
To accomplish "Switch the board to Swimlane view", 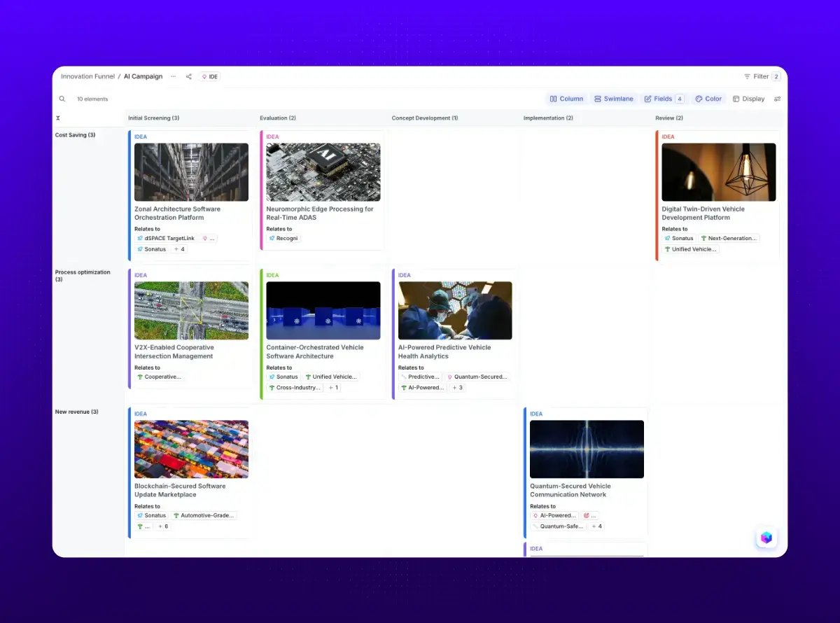I will (x=613, y=99).
